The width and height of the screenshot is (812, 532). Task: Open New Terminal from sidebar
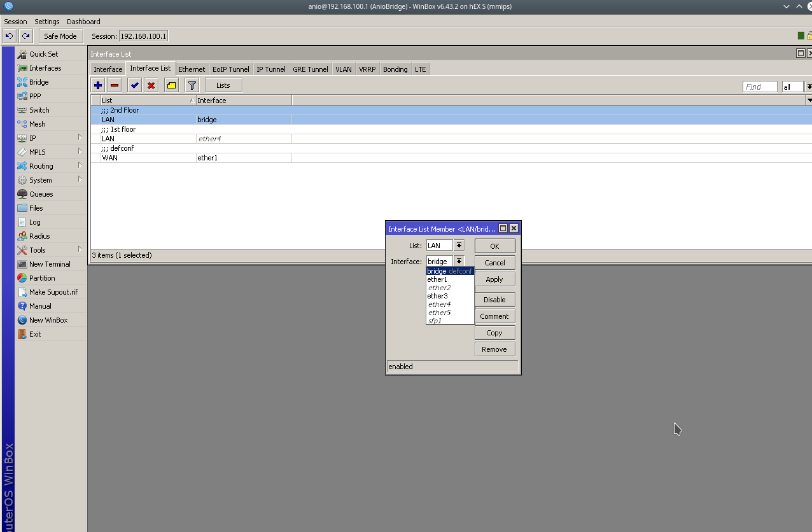click(x=50, y=264)
